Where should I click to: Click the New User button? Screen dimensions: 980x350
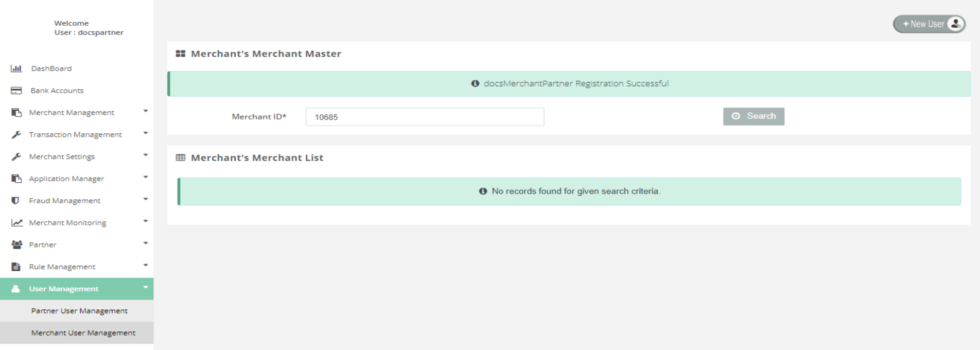click(x=923, y=24)
